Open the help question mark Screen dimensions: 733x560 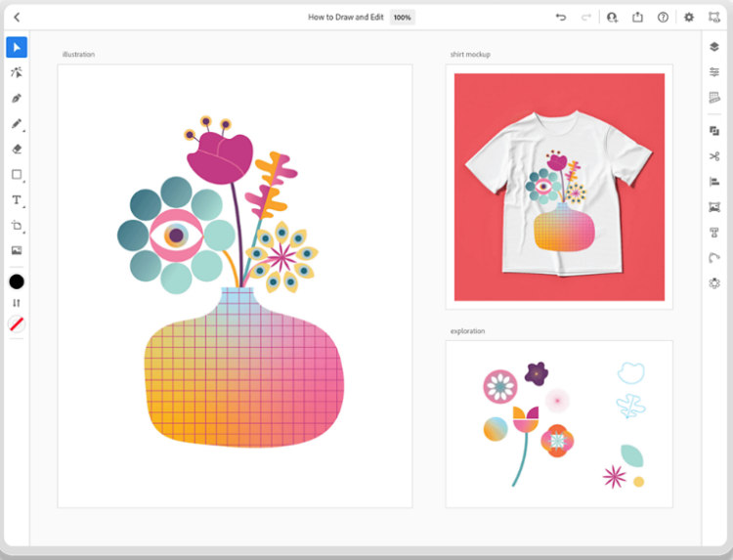click(x=663, y=18)
